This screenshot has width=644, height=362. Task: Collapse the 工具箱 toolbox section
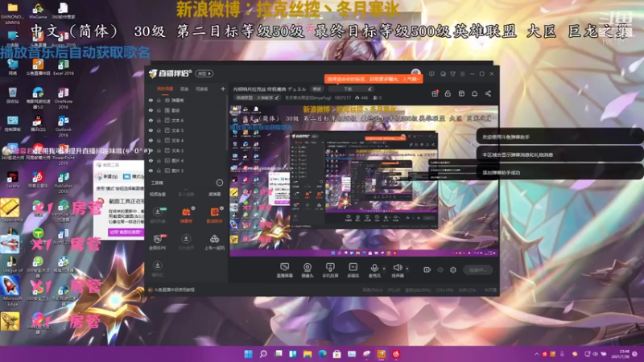tap(219, 183)
